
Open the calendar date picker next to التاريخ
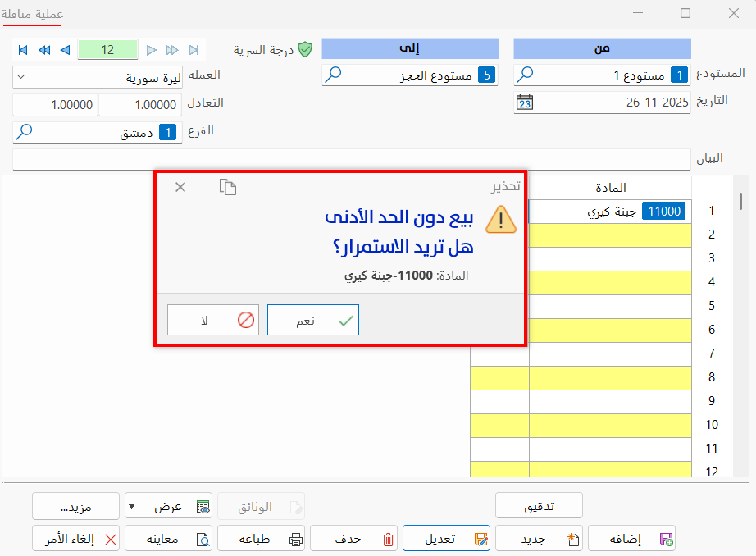(x=523, y=102)
